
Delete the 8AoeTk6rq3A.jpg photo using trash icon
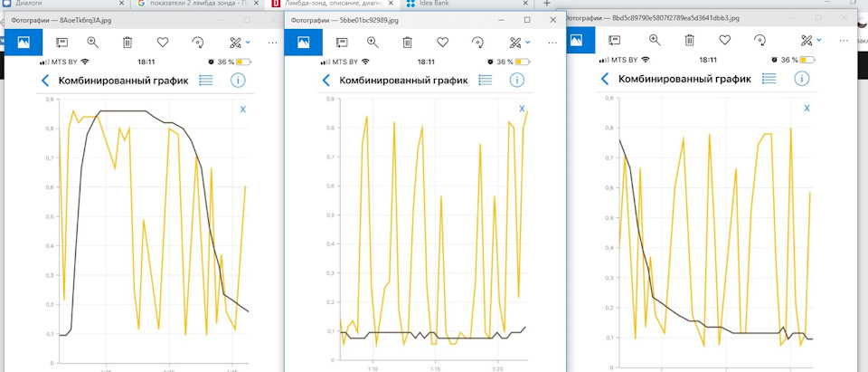127,42
